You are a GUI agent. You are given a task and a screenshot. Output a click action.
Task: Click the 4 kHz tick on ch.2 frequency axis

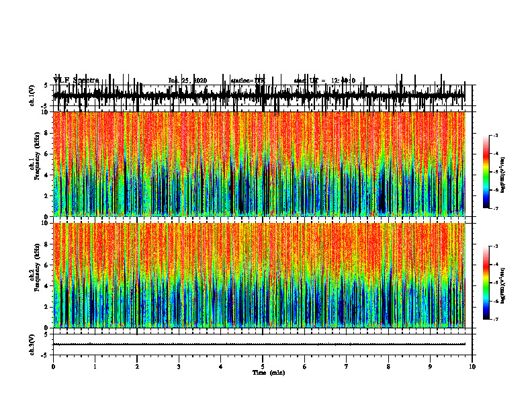point(47,286)
